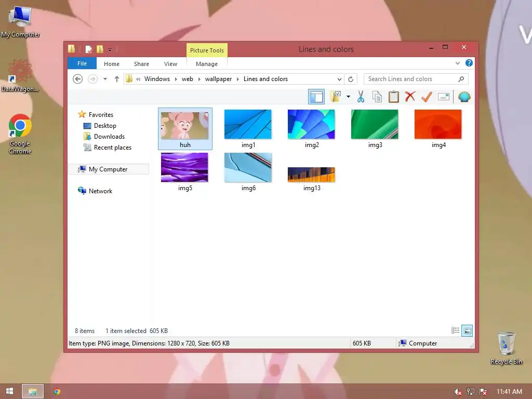The height and width of the screenshot is (399, 532).
Task: Click the Up one level arrow
Action: point(117,79)
